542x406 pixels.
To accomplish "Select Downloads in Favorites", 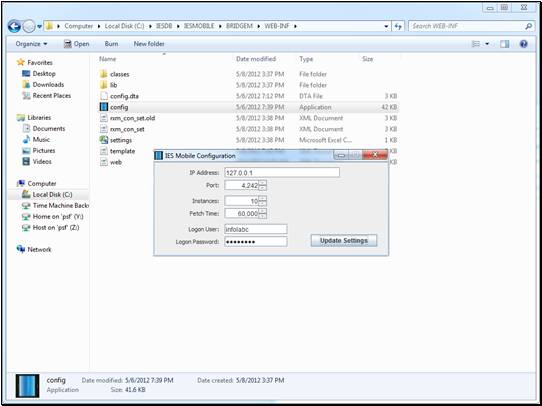I will click(x=48, y=85).
